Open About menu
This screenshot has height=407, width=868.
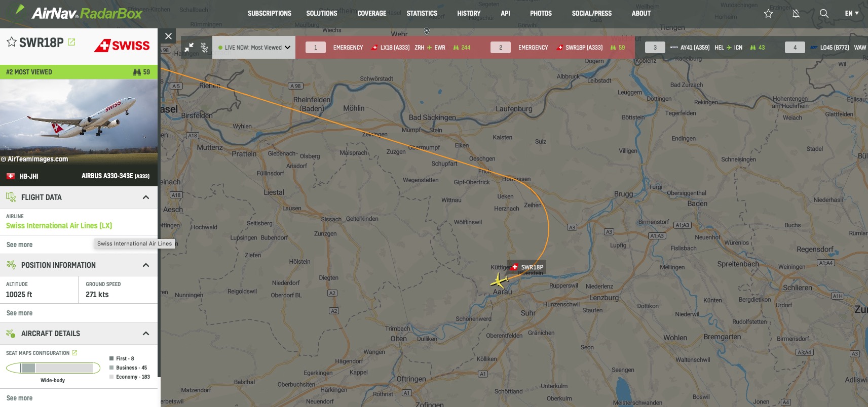tap(641, 13)
